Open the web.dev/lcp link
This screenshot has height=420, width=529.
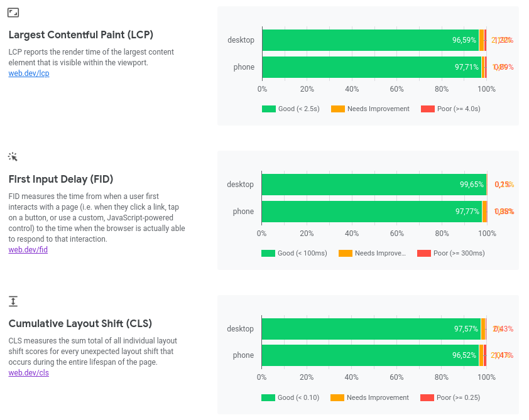point(29,73)
